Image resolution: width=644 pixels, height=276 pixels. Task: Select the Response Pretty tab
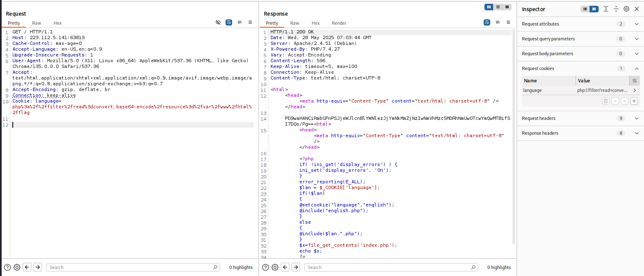[272, 23]
